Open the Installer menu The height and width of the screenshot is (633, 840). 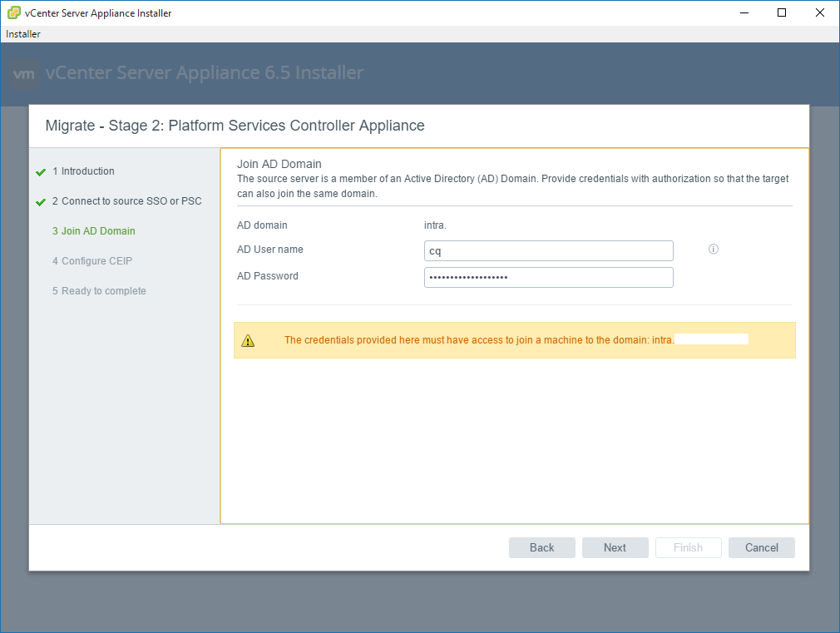click(x=23, y=34)
